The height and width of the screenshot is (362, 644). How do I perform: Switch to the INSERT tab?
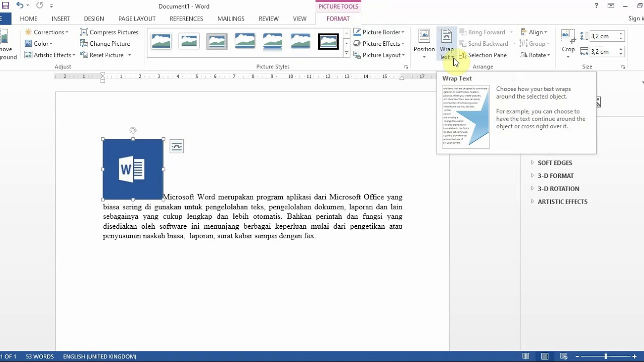[61, 19]
